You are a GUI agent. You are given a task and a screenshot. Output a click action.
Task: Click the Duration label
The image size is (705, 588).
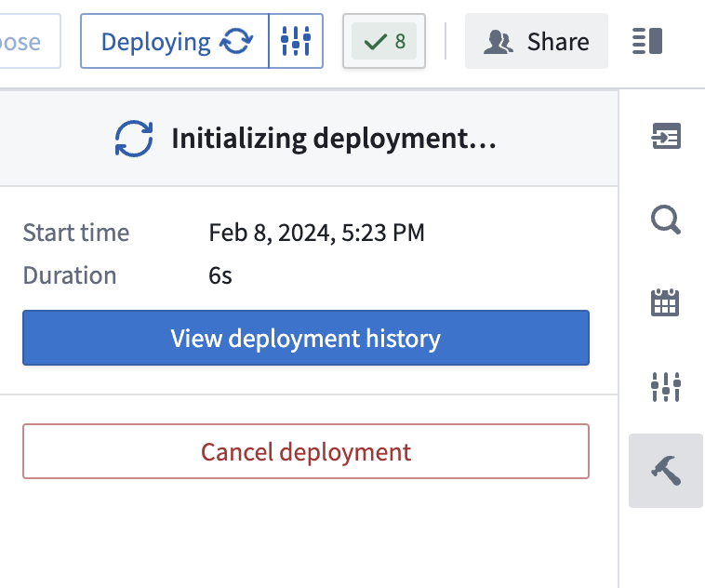pos(70,275)
